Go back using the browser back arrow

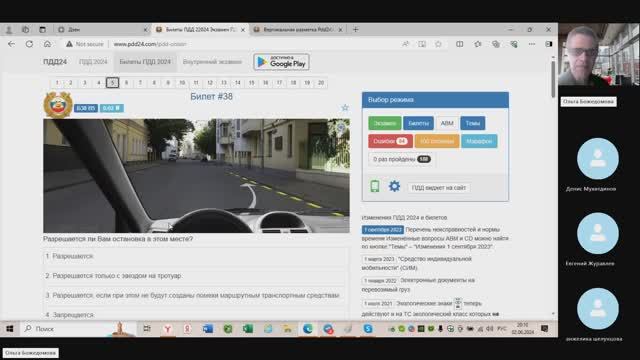[x=11, y=44]
